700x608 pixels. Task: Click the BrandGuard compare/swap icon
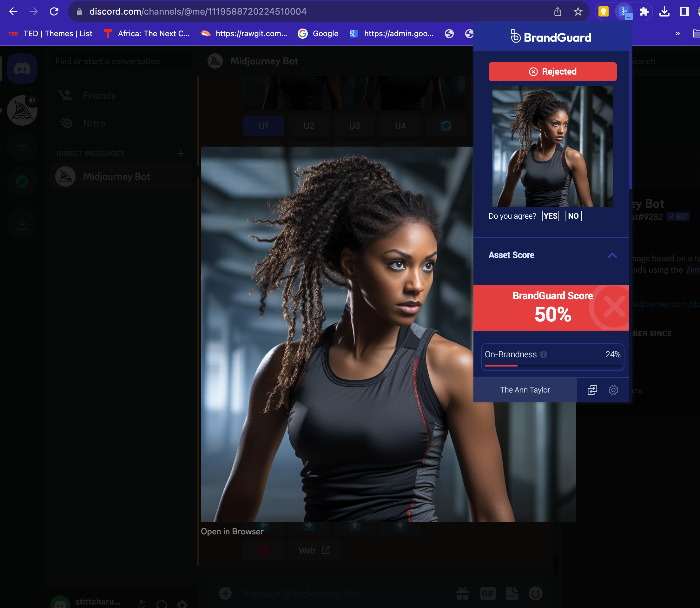(592, 390)
